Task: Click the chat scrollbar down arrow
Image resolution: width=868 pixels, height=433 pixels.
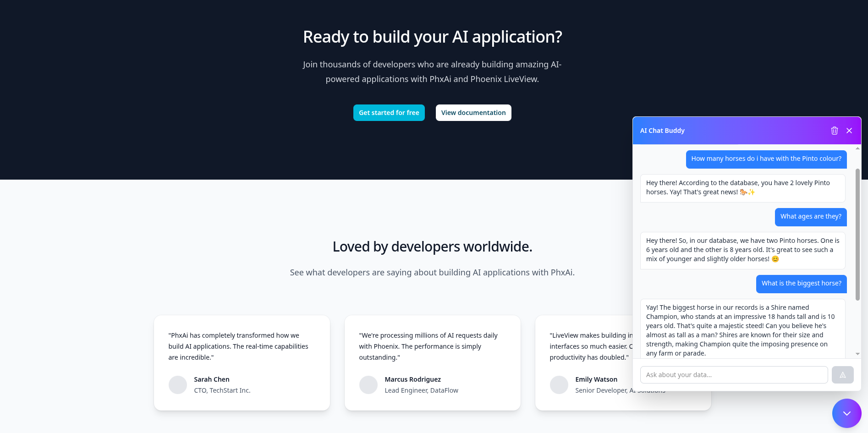Action: 858,354
